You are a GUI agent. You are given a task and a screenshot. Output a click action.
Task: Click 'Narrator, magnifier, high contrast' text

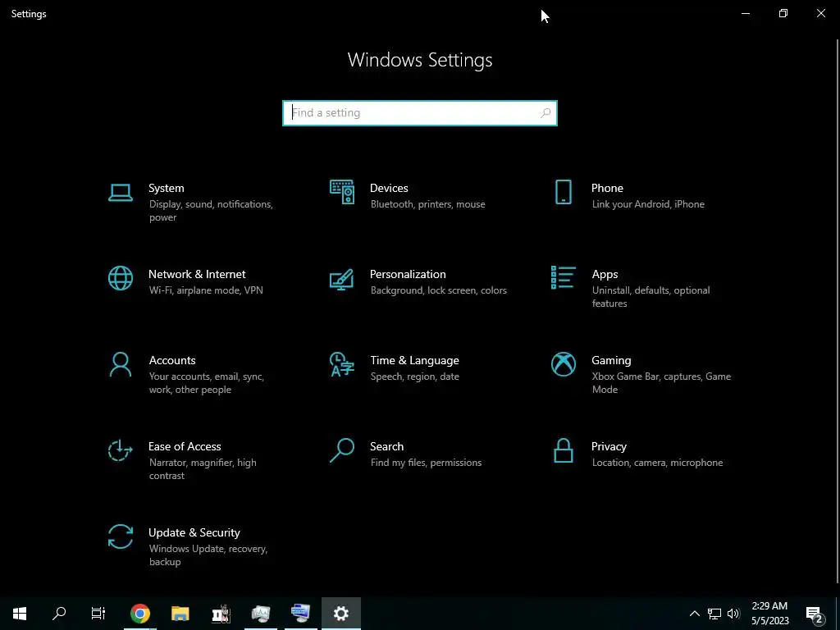click(x=203, y=468)
